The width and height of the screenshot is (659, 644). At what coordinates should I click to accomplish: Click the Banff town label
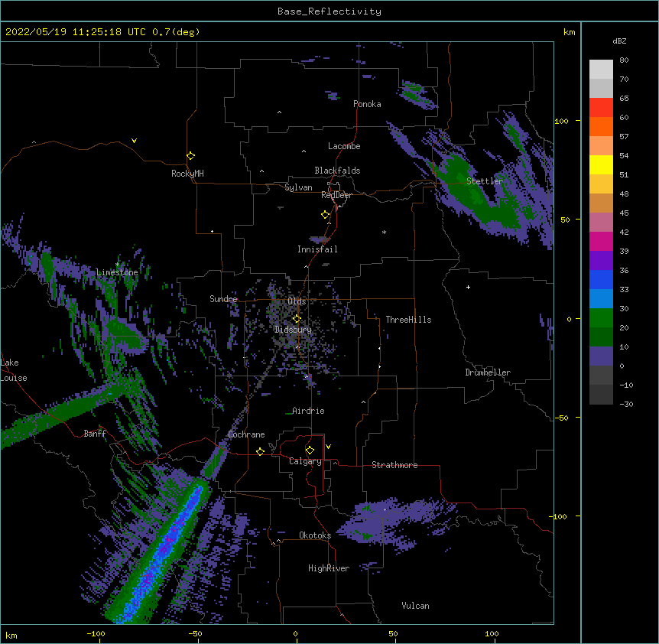[x=95, y=434]
